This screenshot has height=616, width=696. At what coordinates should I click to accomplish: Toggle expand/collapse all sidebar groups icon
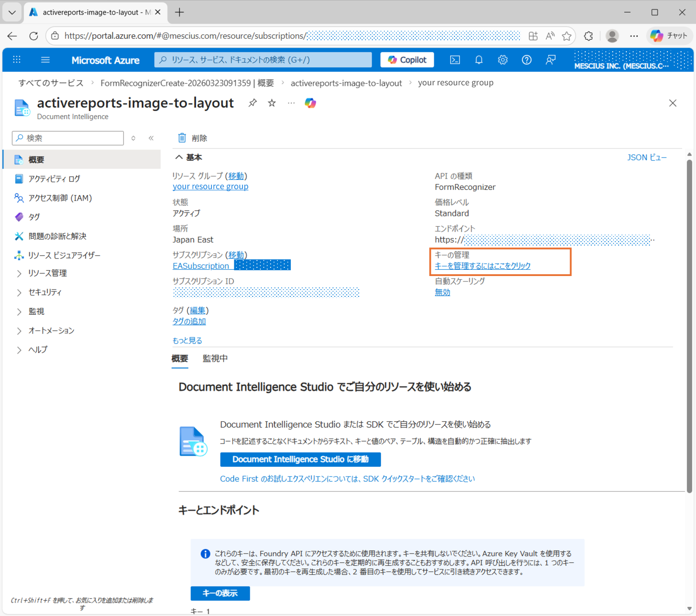tap(134, 138)
